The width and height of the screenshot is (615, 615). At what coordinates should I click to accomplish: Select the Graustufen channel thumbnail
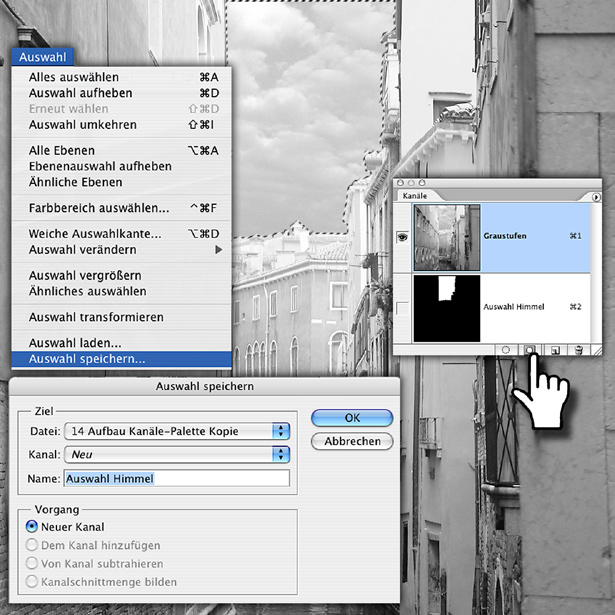[x=447, y=237]
